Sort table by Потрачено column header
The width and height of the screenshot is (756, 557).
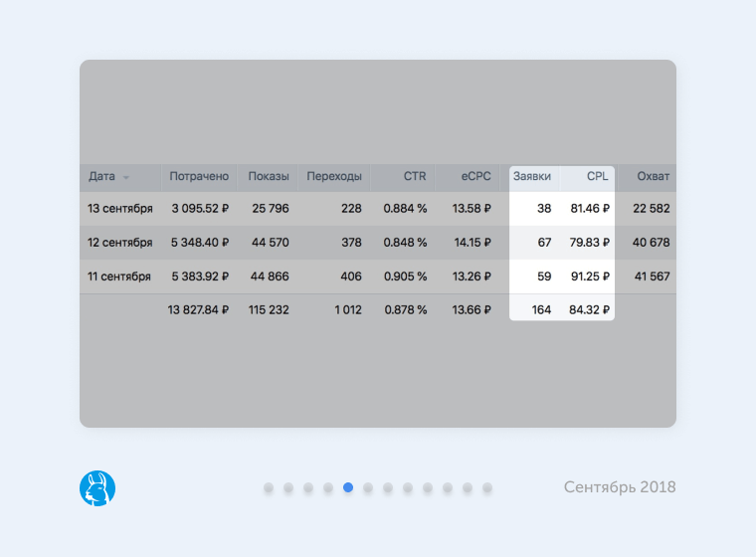click(199, 177)
